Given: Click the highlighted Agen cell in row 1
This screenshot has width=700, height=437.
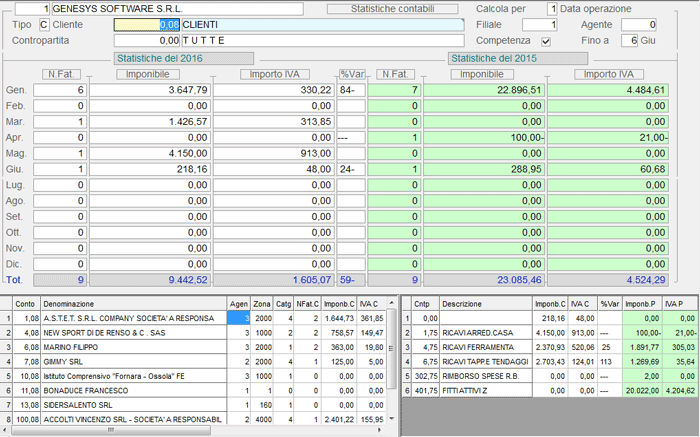Looking at the screenshot, I should click(x=239, y=319).
